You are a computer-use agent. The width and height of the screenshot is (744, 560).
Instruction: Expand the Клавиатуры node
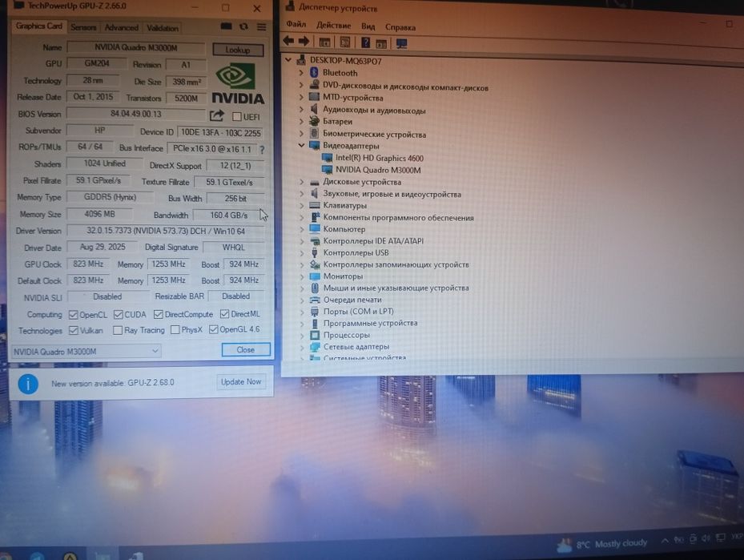[301, 205]
